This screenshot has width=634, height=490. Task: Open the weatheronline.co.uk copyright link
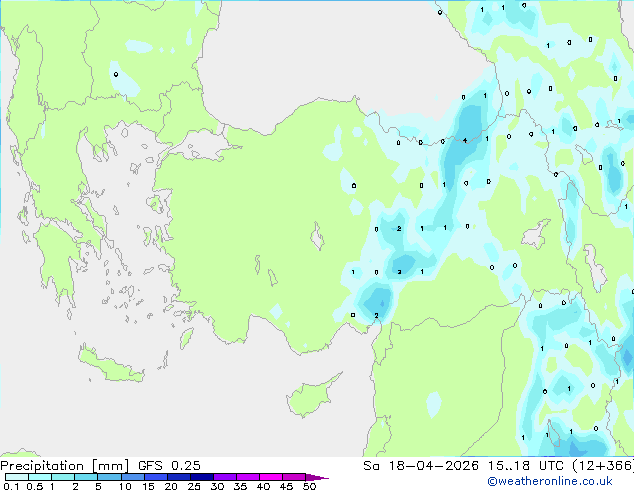550,481
